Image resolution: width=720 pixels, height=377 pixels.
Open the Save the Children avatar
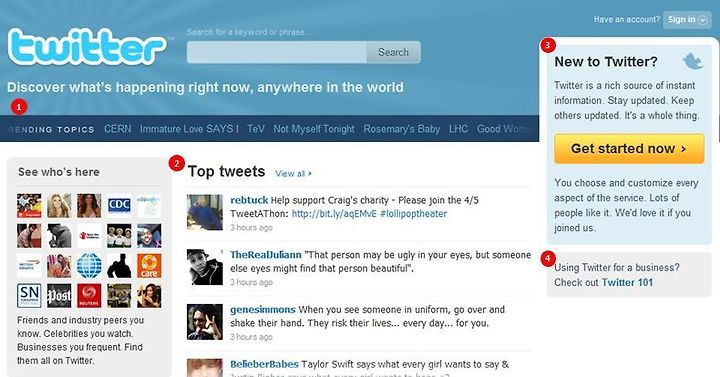[89, 236]
